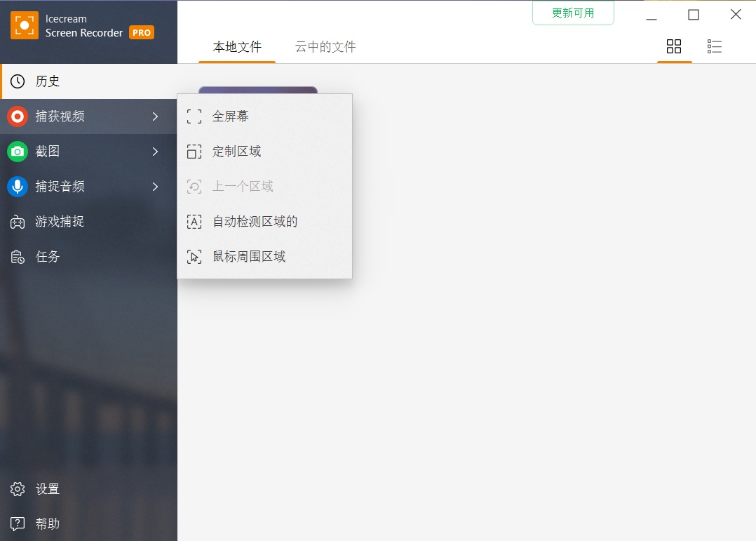Click the 帮助 question mark icon
756x541 pixels.
point(18,523)
